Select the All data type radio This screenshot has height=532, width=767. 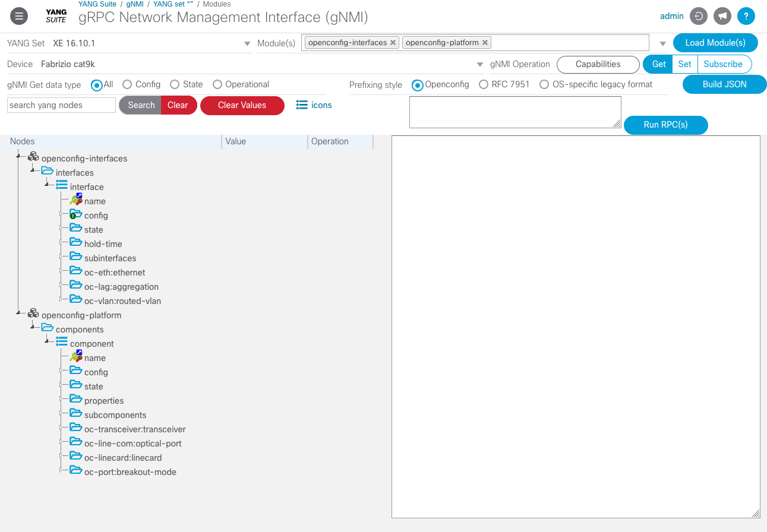click(x=96, y=85)
